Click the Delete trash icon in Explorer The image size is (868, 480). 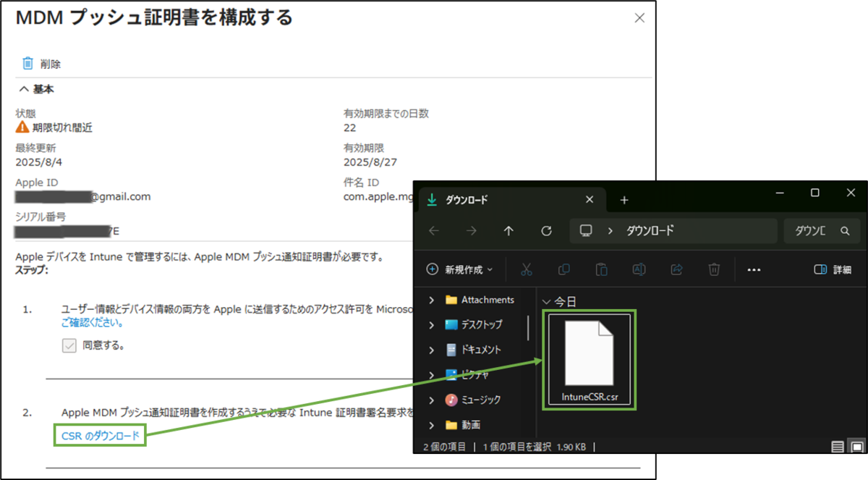point(714,269)
